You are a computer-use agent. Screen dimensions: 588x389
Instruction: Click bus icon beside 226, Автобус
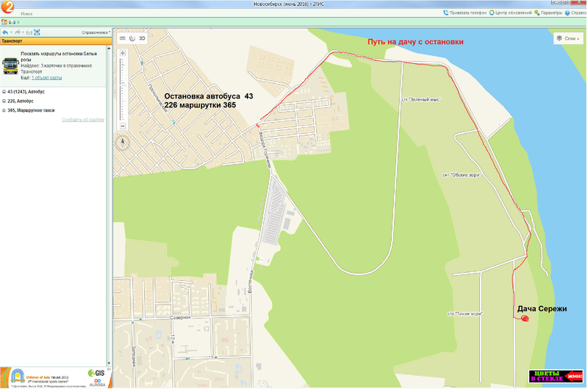[4, 101]
